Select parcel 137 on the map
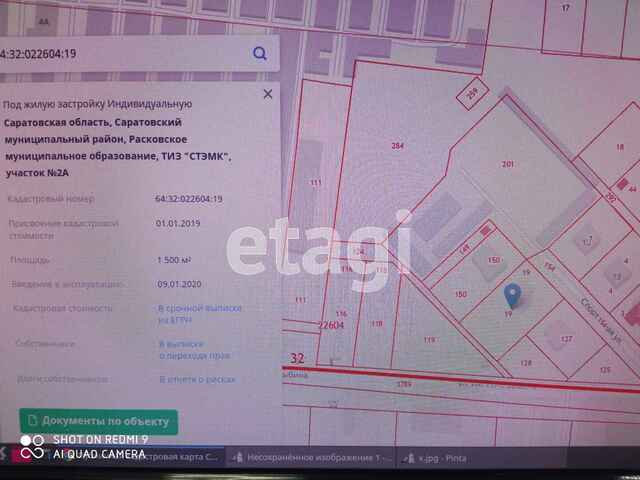This screenshot has height=480, width=640. click(566, 339)
